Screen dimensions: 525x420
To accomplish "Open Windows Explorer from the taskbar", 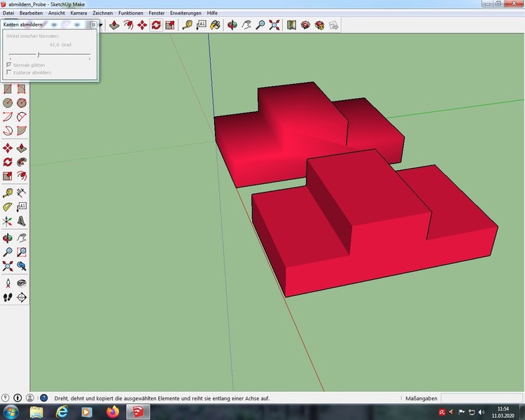I will coord(36,412).
